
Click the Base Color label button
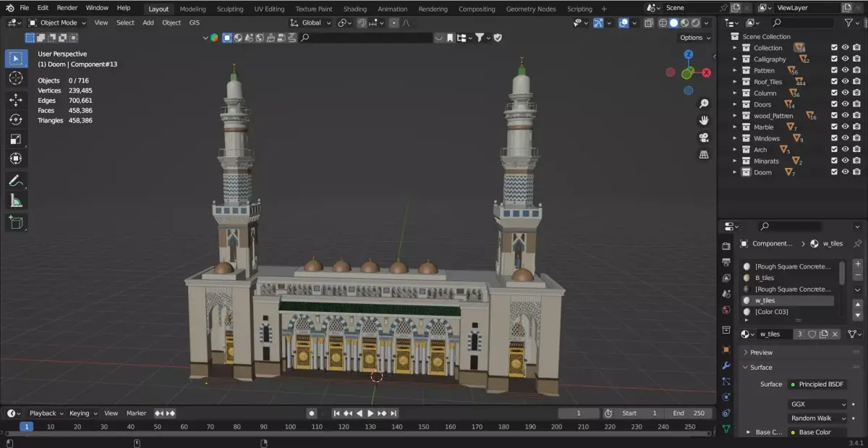tap(817, 432)
